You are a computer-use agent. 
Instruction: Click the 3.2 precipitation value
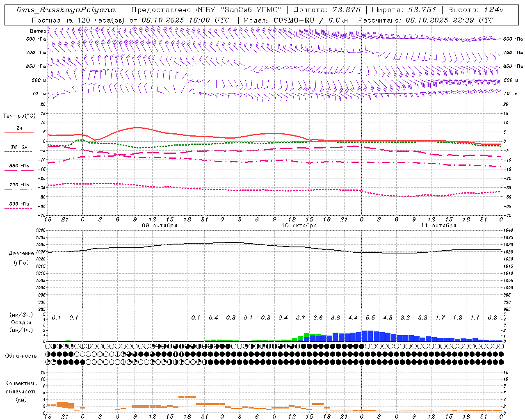click(x=405, y=318)
